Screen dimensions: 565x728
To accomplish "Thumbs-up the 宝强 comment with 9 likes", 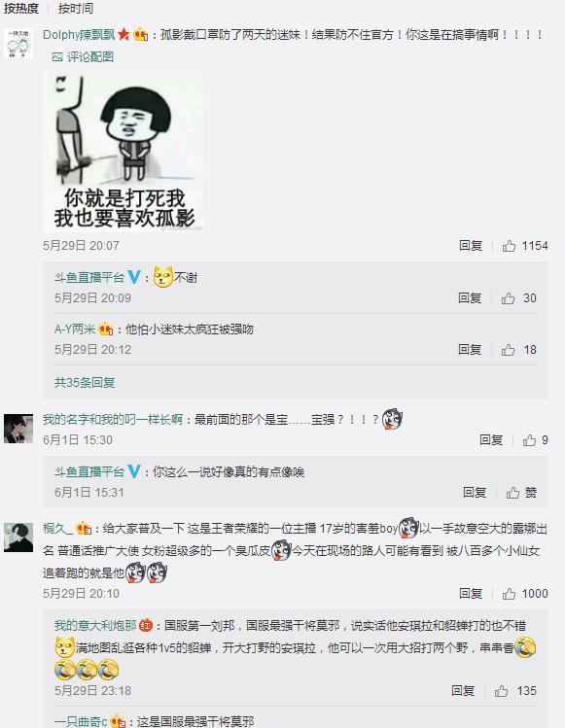I will (x=529, y=440).
